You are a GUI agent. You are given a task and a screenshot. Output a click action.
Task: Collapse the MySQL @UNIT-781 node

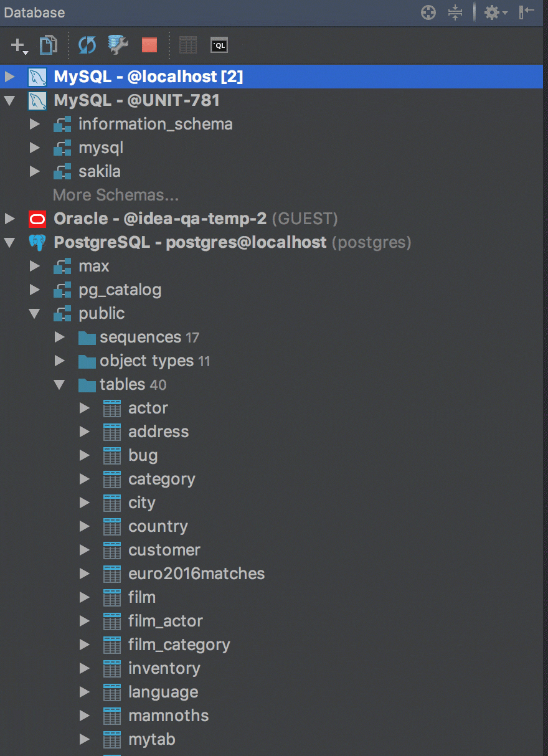pos(9,100)
